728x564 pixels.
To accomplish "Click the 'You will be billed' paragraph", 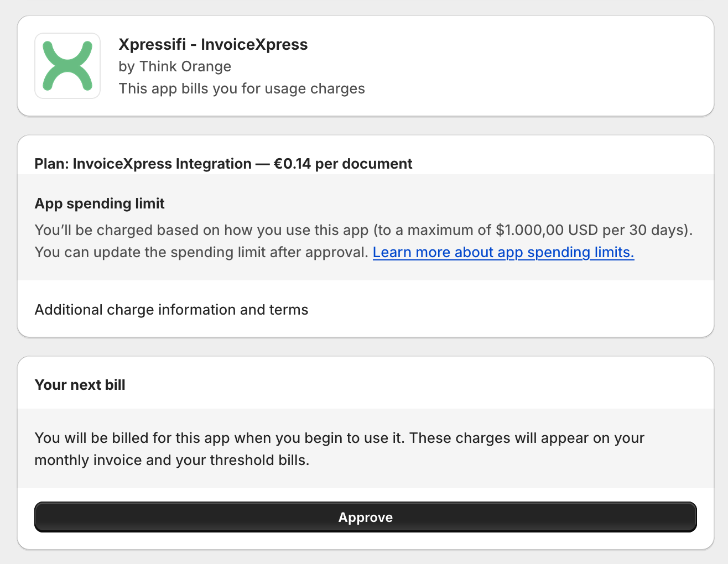I will point(340,449).
